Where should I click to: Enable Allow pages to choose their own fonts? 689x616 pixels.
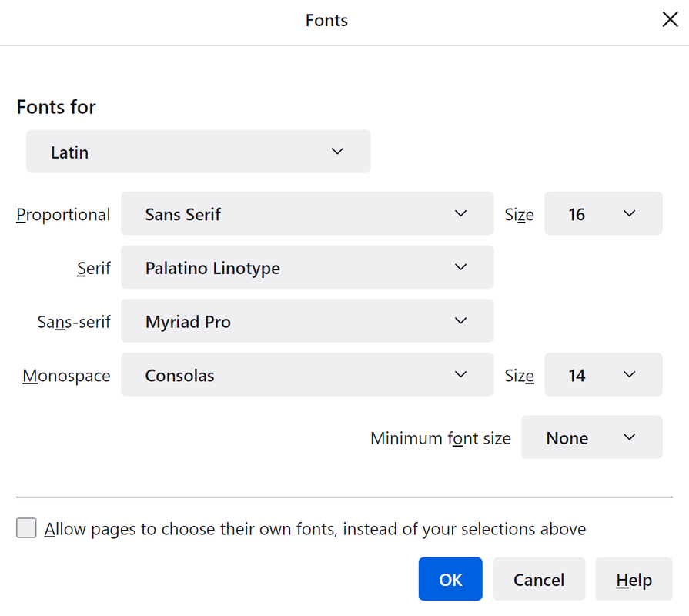[26, 527]
